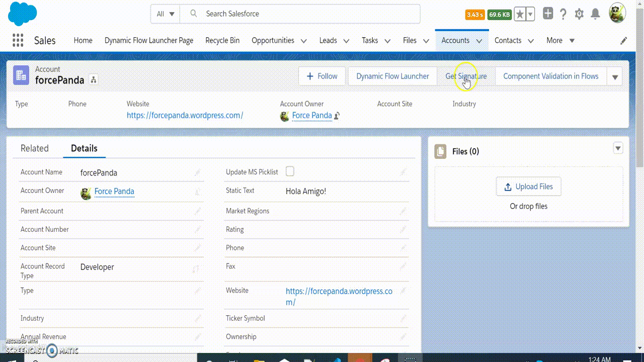Open the Website link in Details section
Screen dimensions: 644x362
[x=339, y=297]
